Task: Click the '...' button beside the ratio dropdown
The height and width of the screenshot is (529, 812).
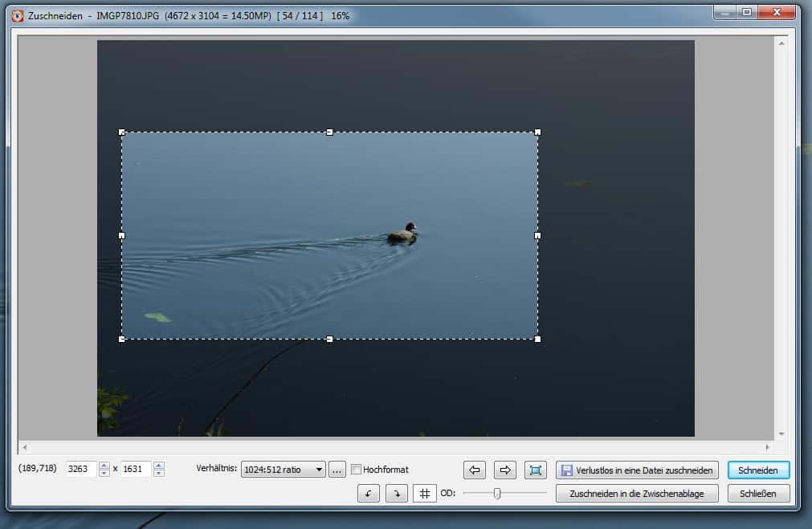Action: [337, 470]
